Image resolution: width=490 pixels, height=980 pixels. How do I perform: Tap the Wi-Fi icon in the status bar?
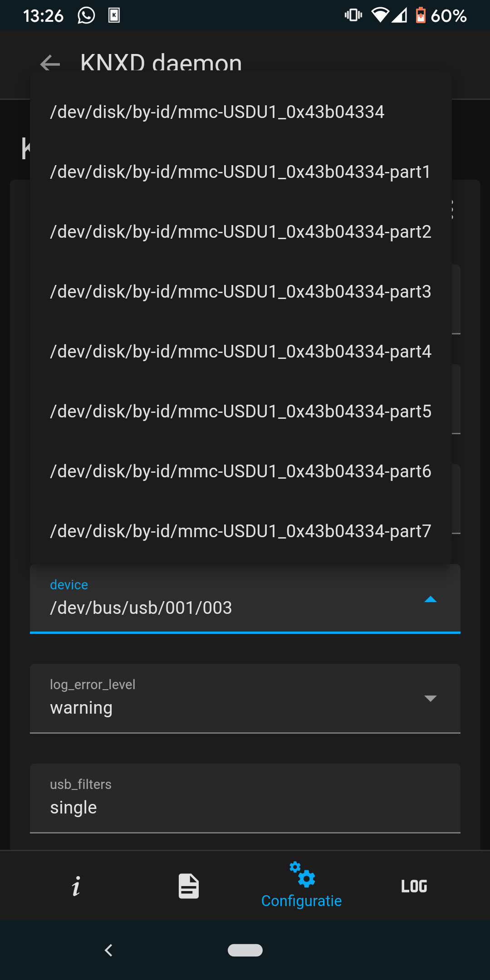[x=381, y=15]
